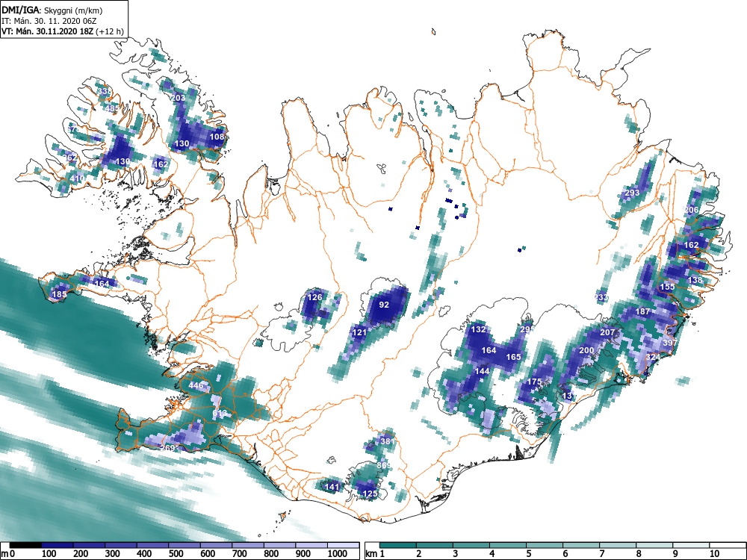Viewport: 747px width, 560px height.
Task: Select the darkest navy swatch above legend '100'
Action: click(x=58, y=545)
